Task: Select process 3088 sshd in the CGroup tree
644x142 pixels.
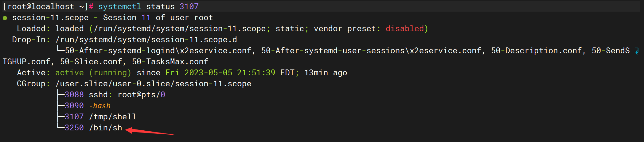Action: pos(115,95)
